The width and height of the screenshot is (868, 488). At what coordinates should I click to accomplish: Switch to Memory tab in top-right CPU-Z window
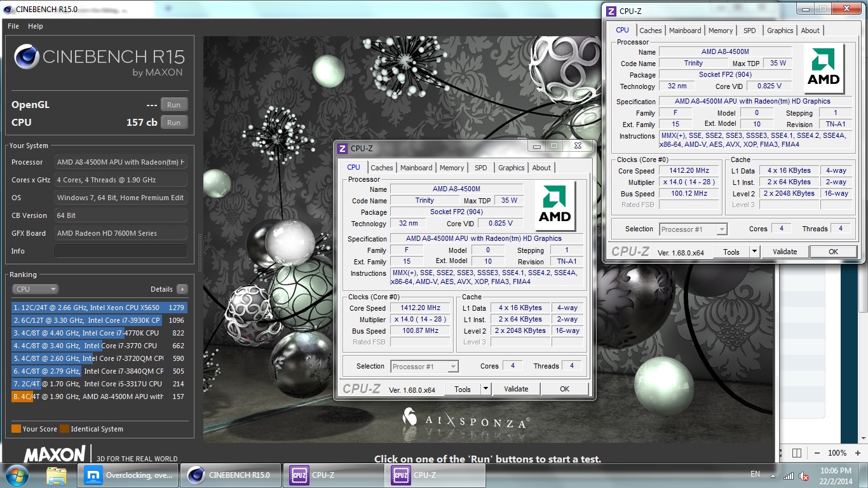coord(721,30)
